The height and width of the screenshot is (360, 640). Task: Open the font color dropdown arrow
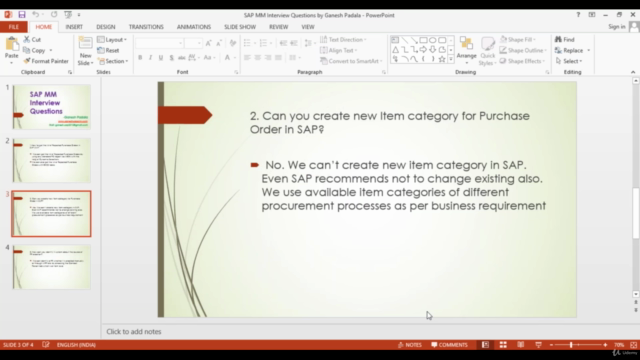(235, 58)
